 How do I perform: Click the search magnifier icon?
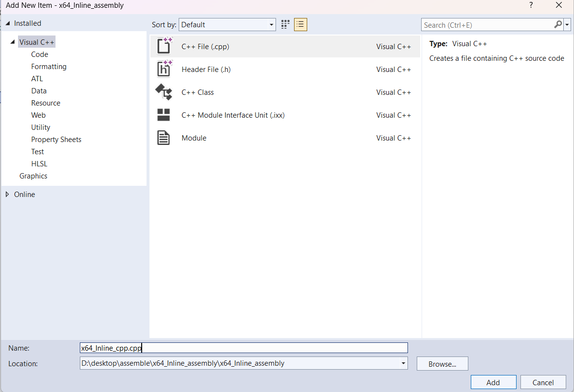click(x=557, y=24)
